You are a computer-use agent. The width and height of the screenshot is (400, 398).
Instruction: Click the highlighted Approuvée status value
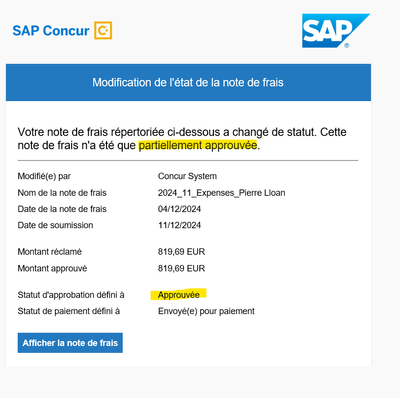click(x=179, y=295)
